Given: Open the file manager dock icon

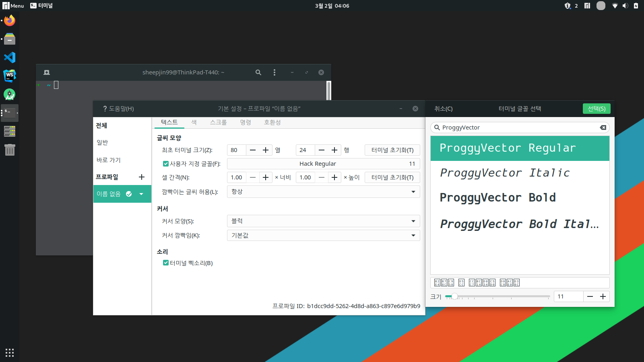Looking at the screenshot, I should point(10,39).
